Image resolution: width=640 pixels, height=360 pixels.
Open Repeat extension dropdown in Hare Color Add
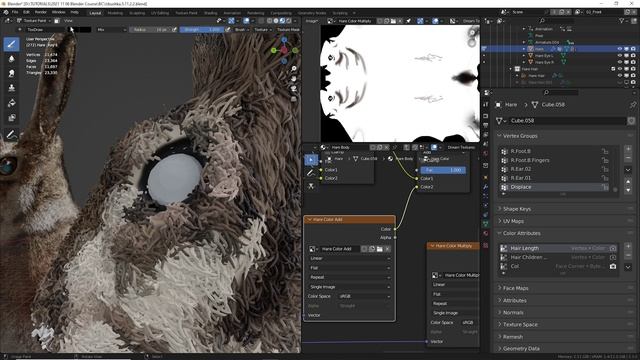click(x=350, y=277)
